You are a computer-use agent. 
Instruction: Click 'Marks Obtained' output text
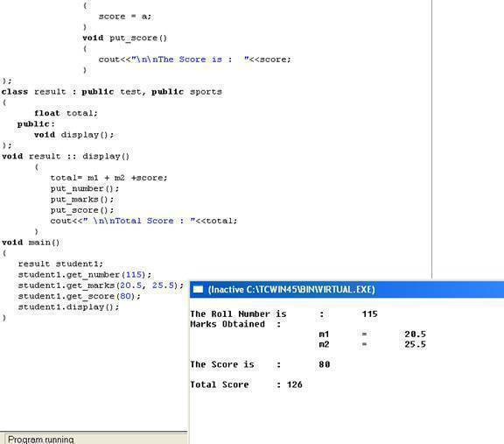[227, 324]
